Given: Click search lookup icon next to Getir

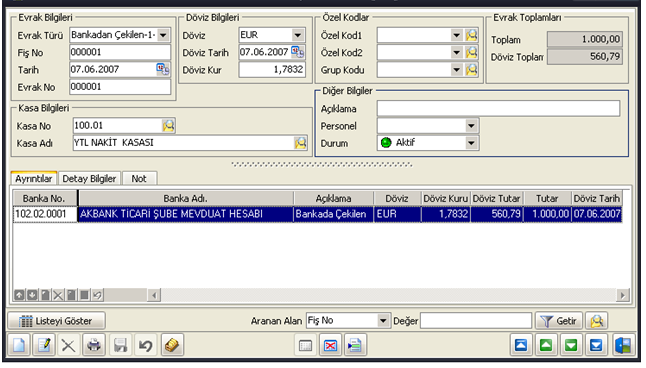Looking at the screenshot, I should 597,321.
